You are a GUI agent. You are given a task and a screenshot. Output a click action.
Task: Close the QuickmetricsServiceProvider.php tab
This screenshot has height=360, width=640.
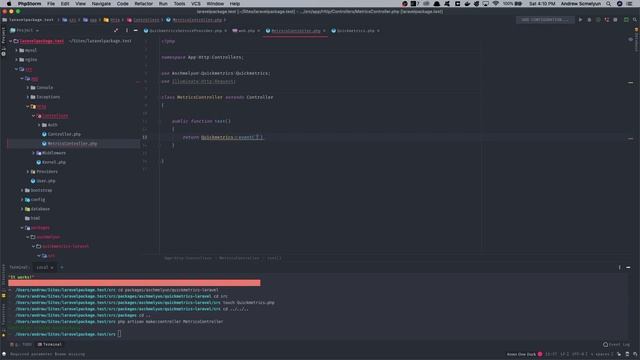pyautogui.click(x=225, y=31)
